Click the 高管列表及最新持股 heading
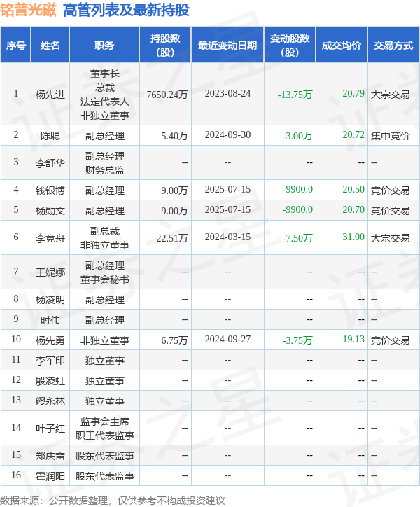Screen dimensions: 420x507 [126, 11]
